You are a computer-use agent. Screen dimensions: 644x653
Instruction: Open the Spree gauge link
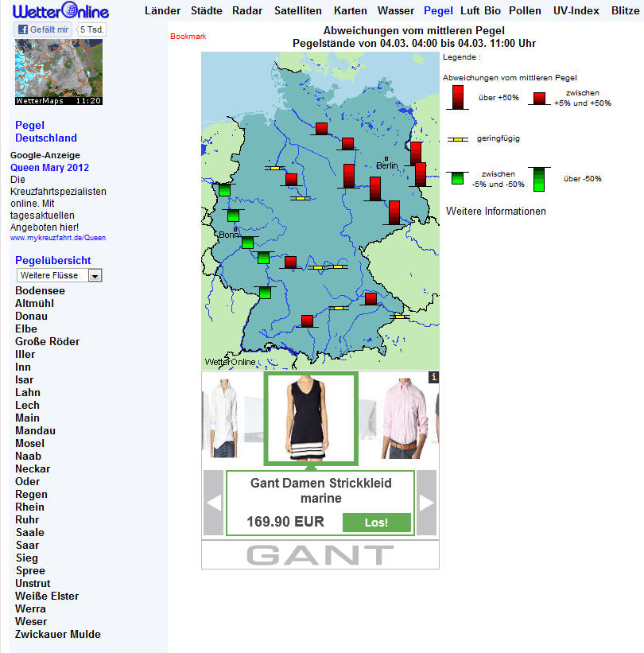(30, 570)
